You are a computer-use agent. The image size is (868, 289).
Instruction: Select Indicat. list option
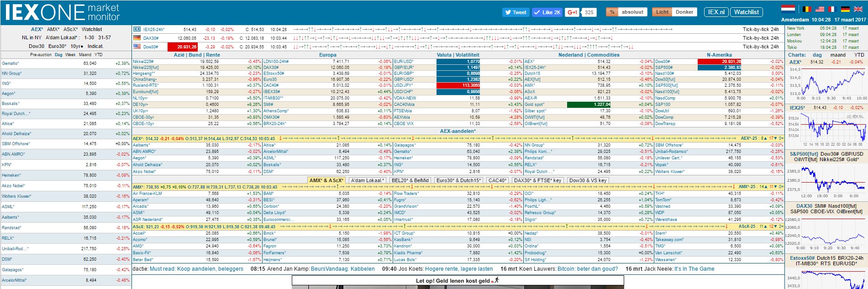[x=95, y=47]
